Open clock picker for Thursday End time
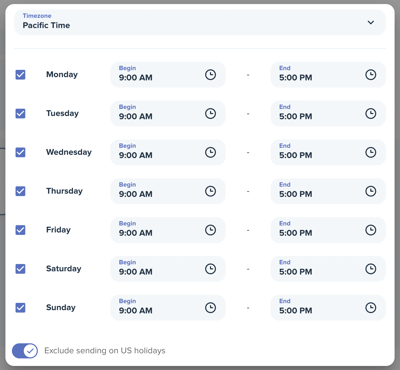This screenshot has height=370, width=400. 371,191
